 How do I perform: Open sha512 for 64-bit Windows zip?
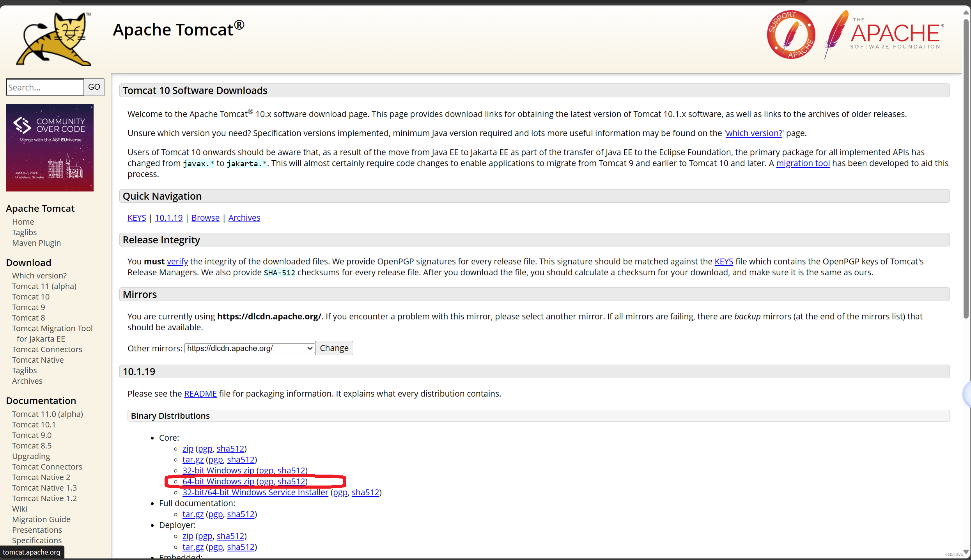pos(291,482)
